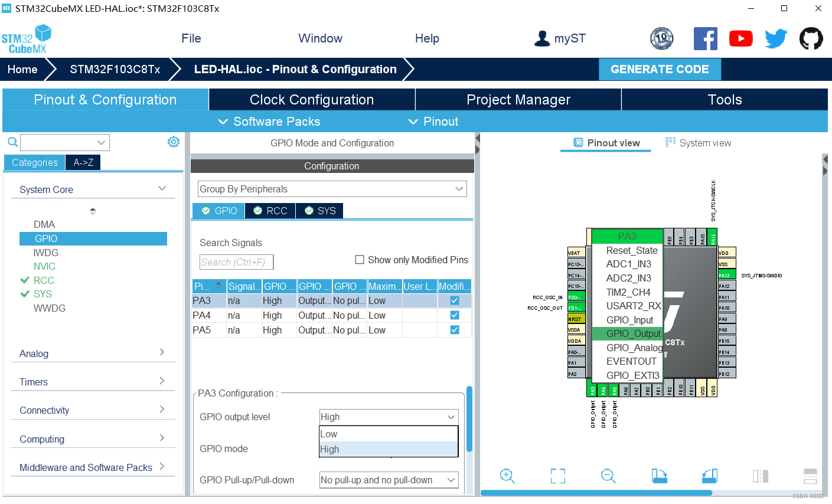The width and height of the screenshot is (832, 504).
Task: Switch to the RCC configuration tab
Action: point(270,211)
